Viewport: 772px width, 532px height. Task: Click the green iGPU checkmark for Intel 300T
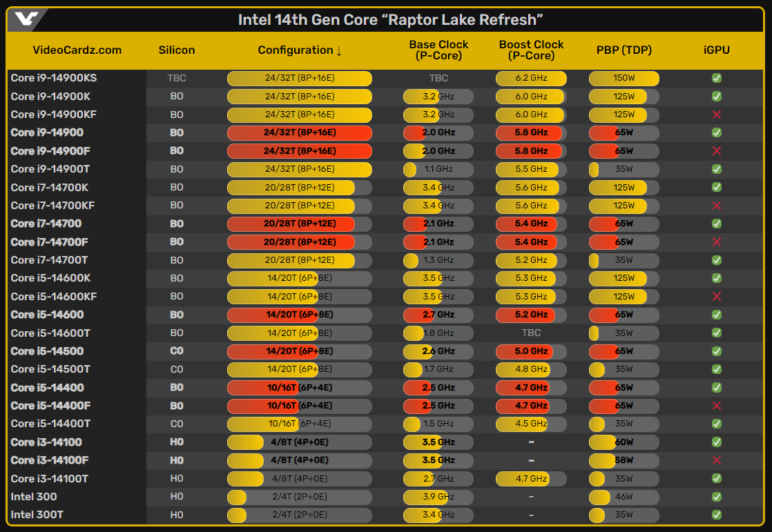pyautogui.click(x=717, y=515)
